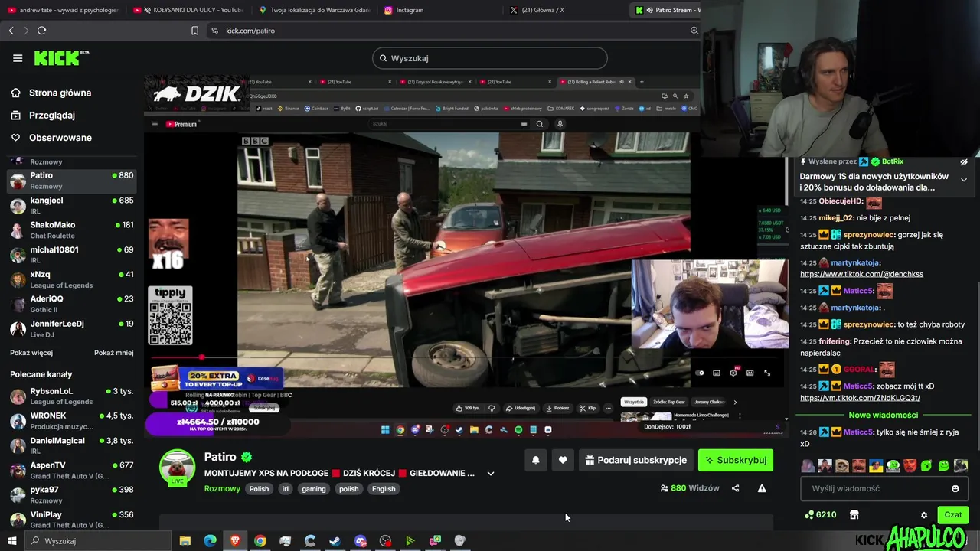Toggle stream notifications bell
Screen dimensions: 980x551
[535, 460]
